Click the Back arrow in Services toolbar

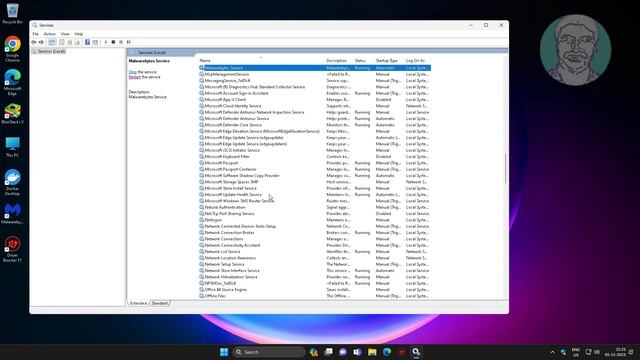(34, 42)
